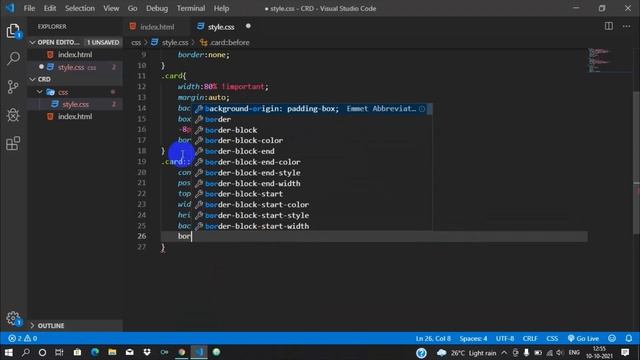Viewport: 640px width, 360px height.
Task: Start Go Live server
Action: 583,338
